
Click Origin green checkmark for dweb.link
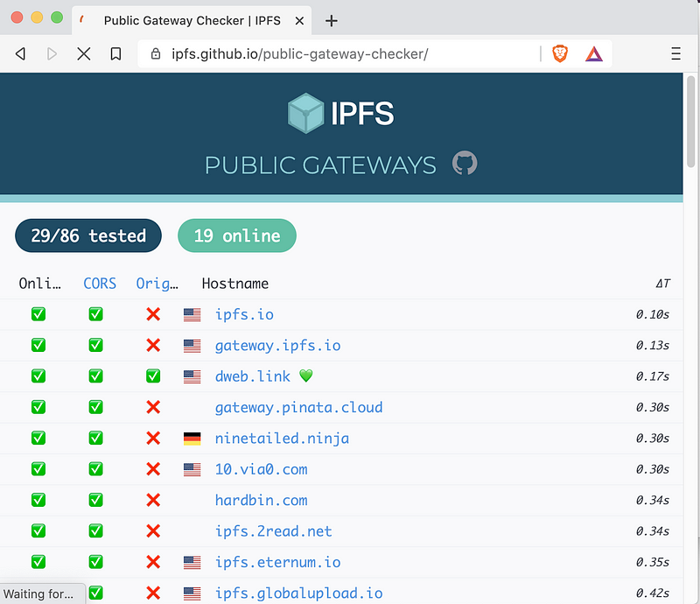[x=153, y=376]
